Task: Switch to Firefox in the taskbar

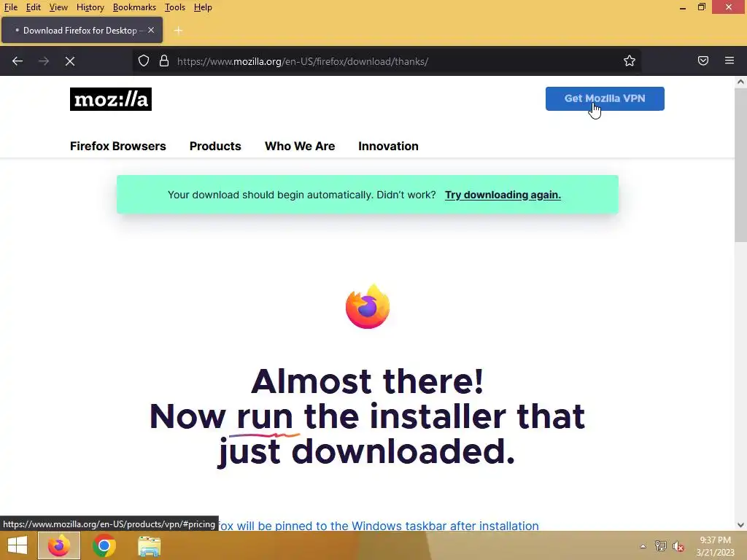Action: point(59,545)
